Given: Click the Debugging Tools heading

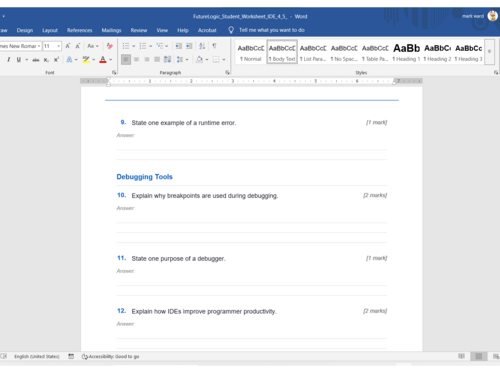Looking at the screenshot, I should [144, 177].
